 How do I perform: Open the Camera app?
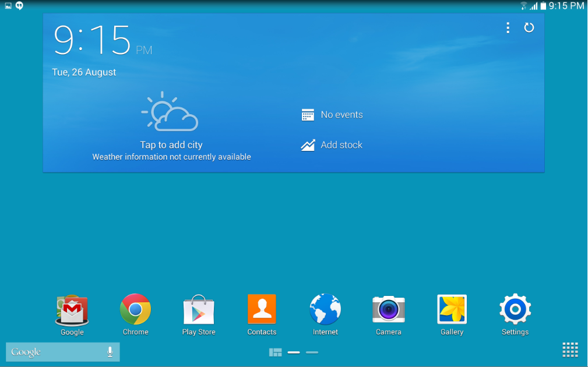tap(389, 310)
